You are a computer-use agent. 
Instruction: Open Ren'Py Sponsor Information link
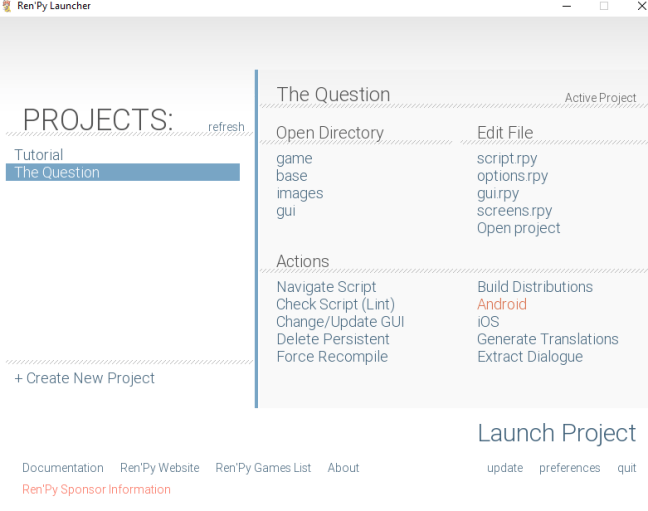pos(96,490)
